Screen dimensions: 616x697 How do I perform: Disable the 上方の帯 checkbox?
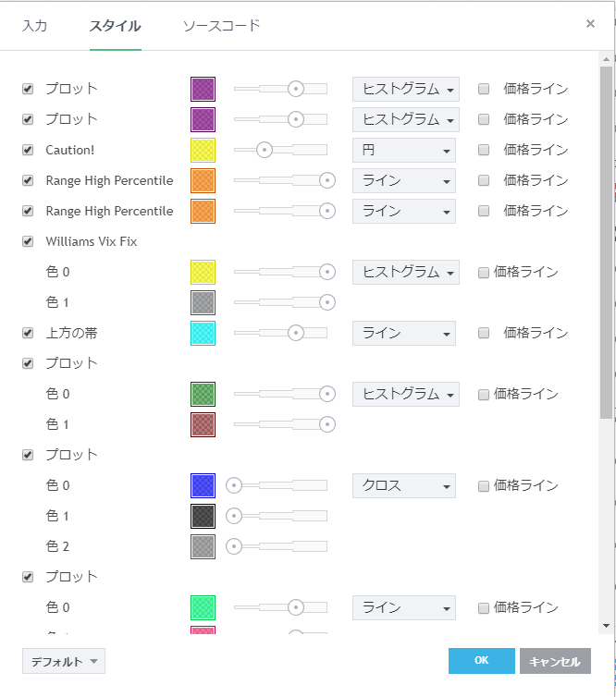point(28,333)
